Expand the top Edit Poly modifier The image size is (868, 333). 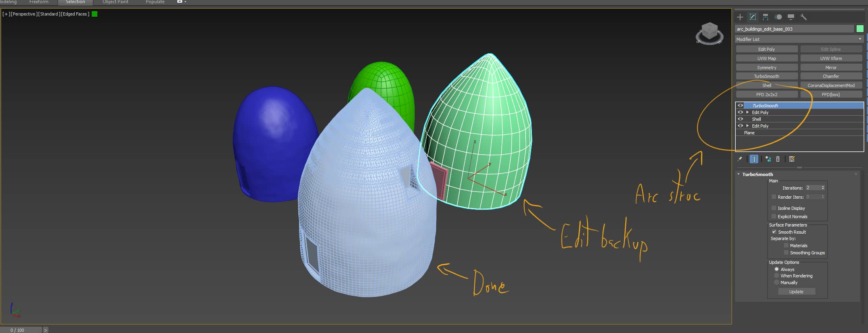(747, 112)
